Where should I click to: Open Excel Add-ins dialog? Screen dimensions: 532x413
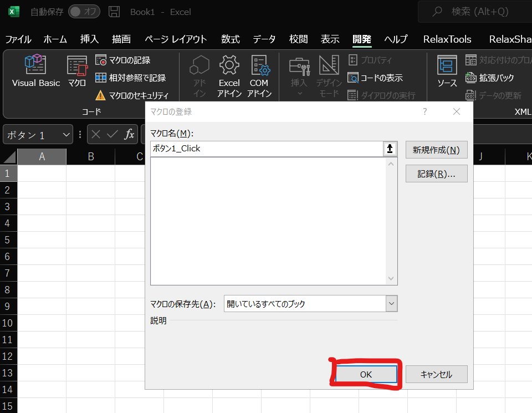(x=229, y=75)
